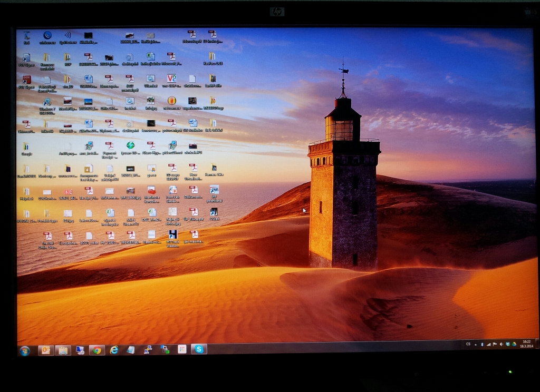Image resolution: width=540 pixels, height=392 pixels.
Task: Open the Recycle Bin desktop icon
Action: (26, 36)
